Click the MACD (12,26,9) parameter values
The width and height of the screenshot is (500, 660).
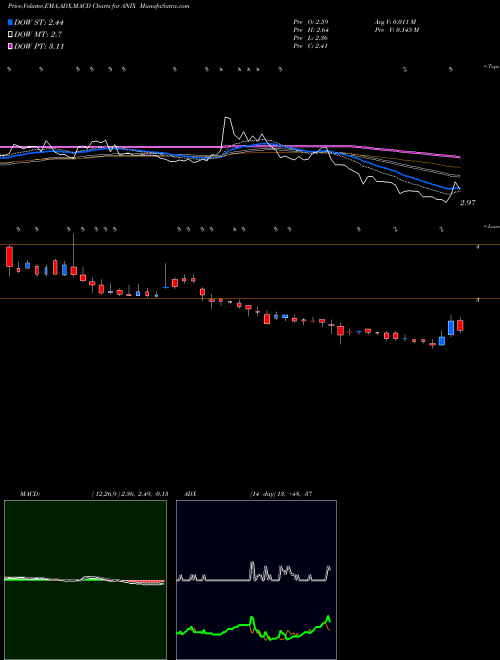point(130,494)
